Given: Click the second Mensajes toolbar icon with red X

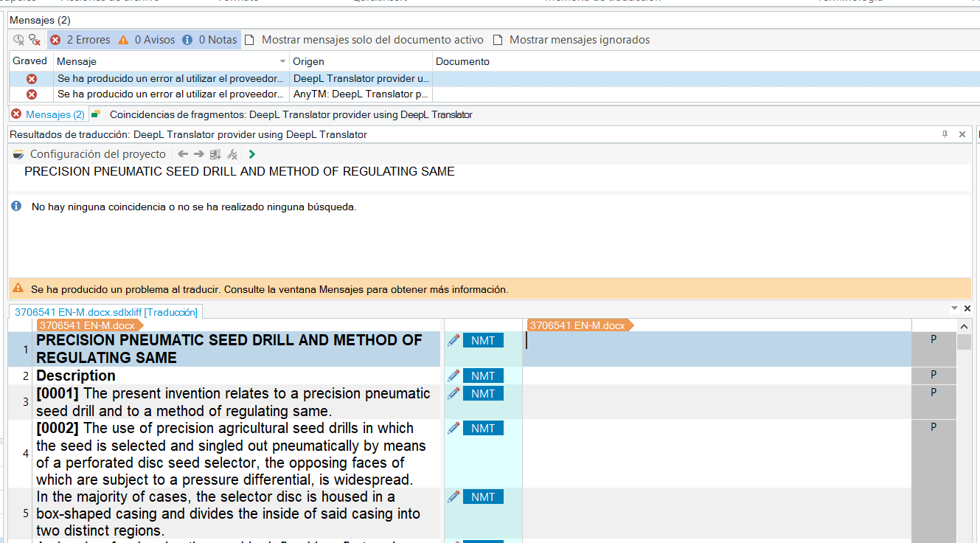Looking at the screenshot, I should point(35,40).
